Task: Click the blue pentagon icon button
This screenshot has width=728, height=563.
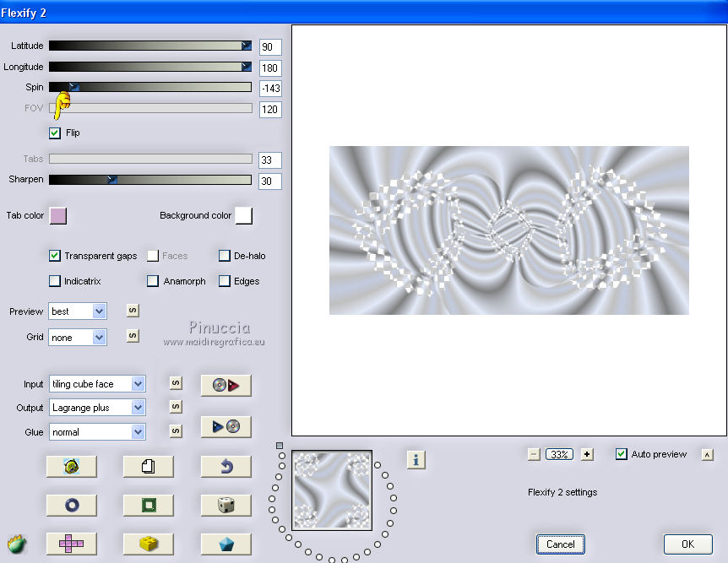Action: (226, 544)
